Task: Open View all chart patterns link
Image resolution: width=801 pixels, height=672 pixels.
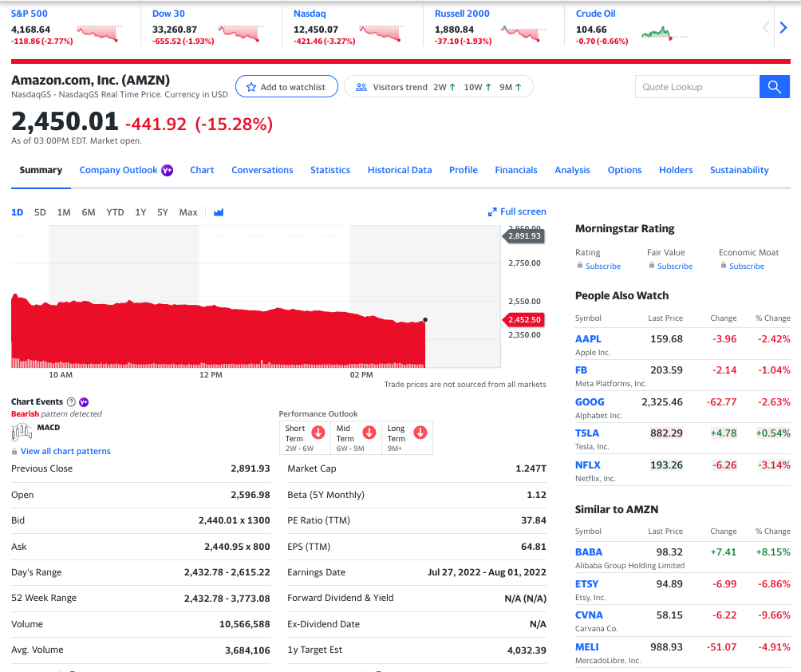Action: (x=65, y=451)
